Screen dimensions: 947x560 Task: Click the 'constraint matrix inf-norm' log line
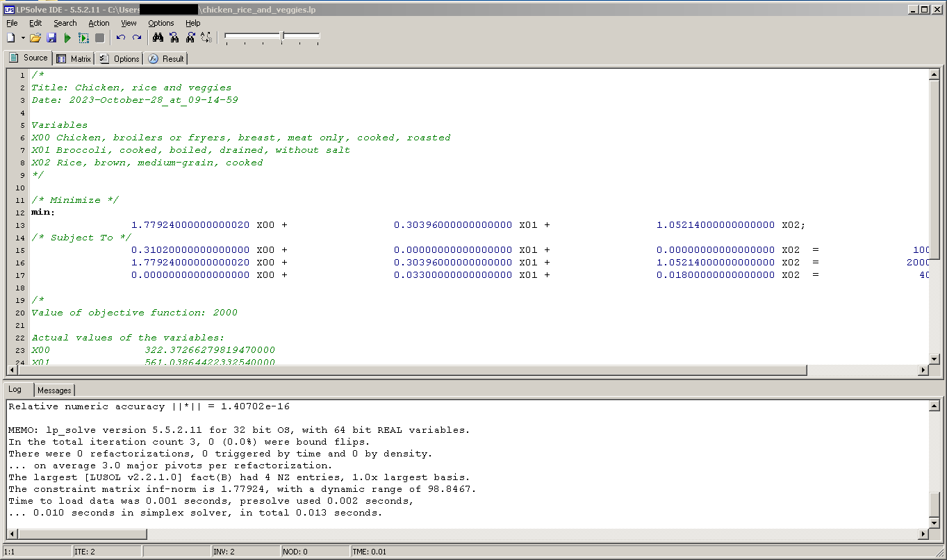242,489
